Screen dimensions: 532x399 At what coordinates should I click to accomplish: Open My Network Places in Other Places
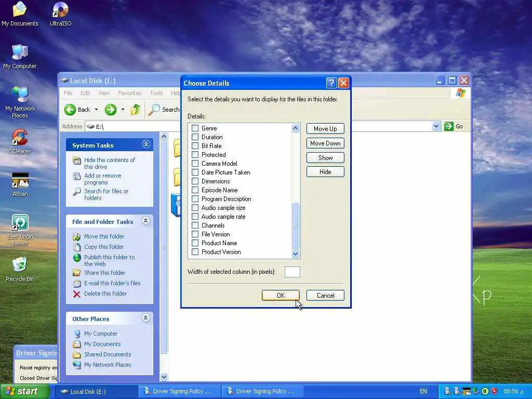click(x=107, y=365)
